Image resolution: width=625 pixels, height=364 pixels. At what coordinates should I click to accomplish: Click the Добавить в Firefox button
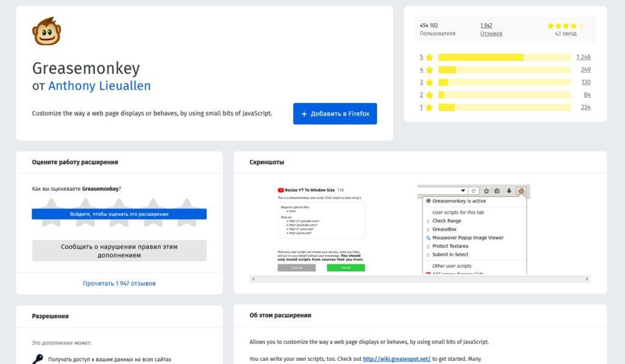pyautogui.click(x=335, y=113)
